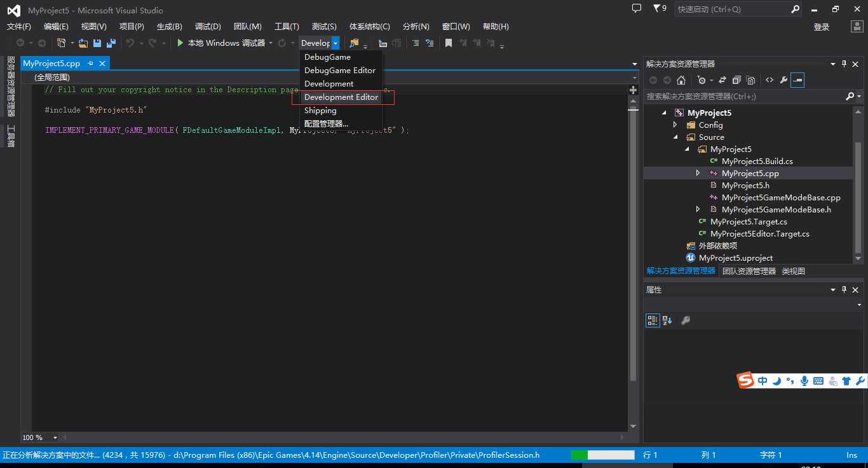
Task: Toggle pin on Solution Explorer panel
Action: point(844,64)
